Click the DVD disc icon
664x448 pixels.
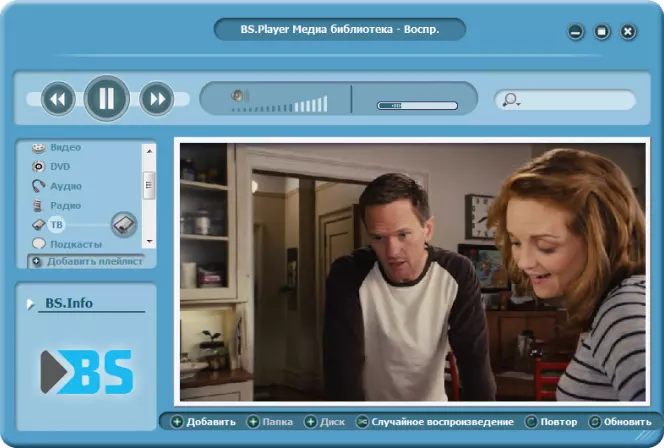click(39, 166)
